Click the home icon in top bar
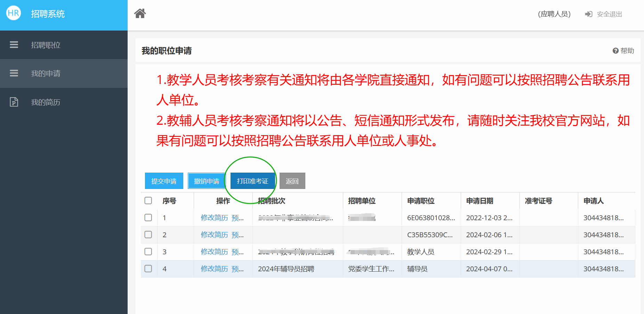The width and height of the screenshot is (644, 314). [140, 14]
